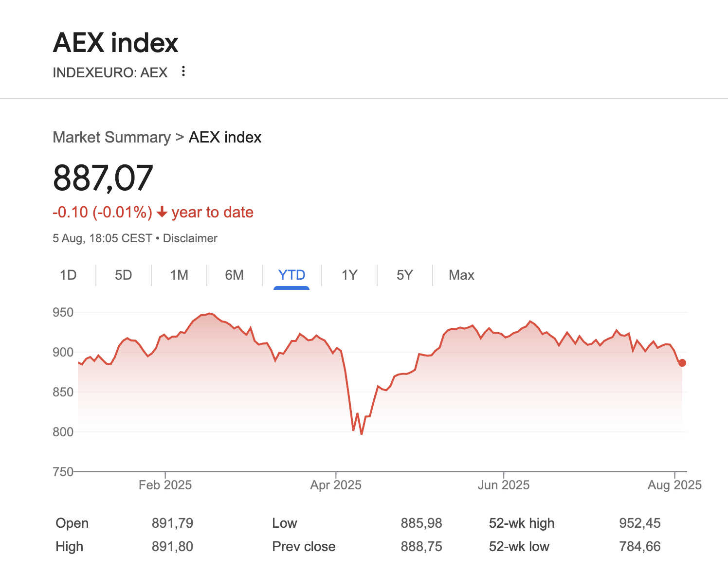Switch to the 1D time range

tap(68, 275)
